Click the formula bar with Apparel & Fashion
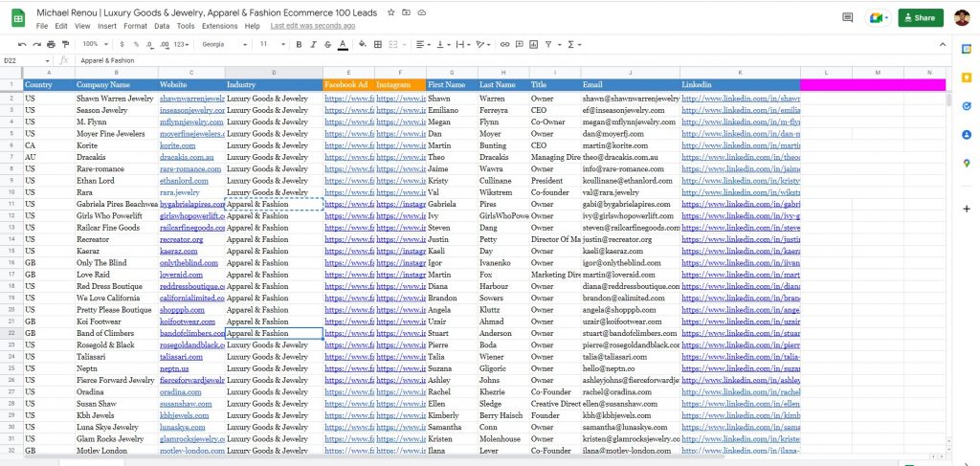 point(513,60)
